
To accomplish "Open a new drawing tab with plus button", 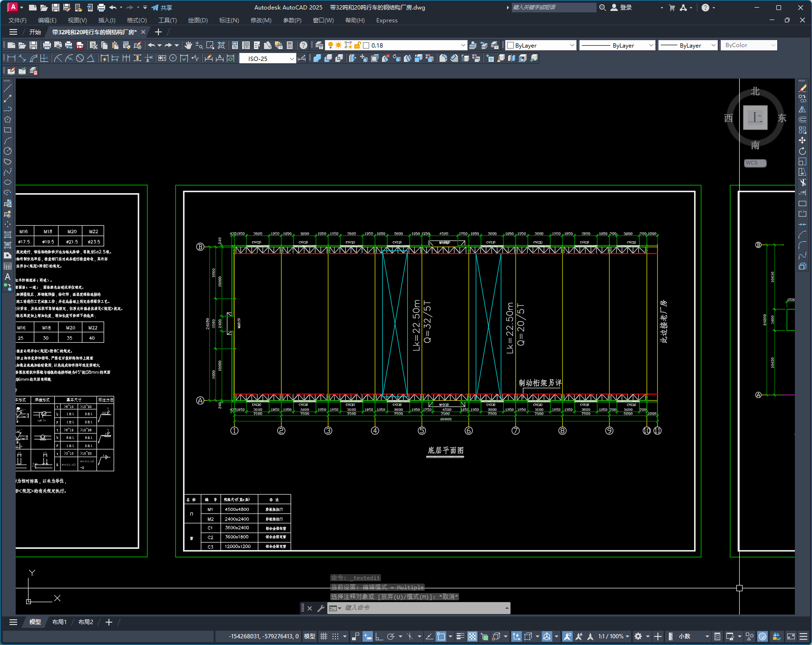I will [158, 32].
